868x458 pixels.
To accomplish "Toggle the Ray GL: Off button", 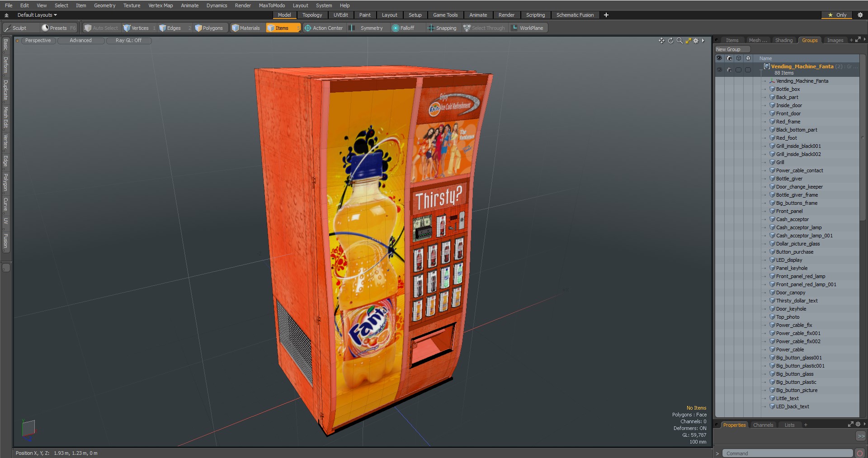I will (128, 41).
